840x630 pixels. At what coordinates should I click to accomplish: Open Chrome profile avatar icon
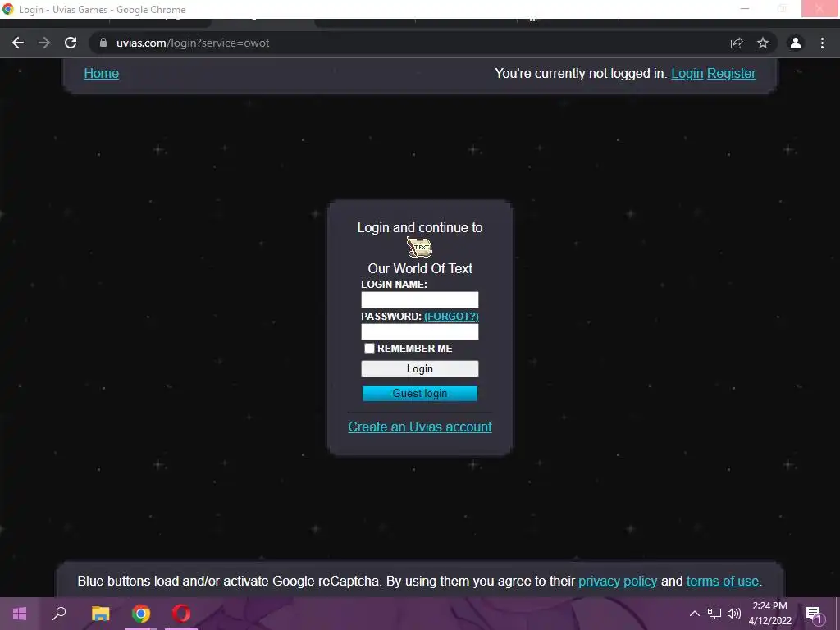796,43
